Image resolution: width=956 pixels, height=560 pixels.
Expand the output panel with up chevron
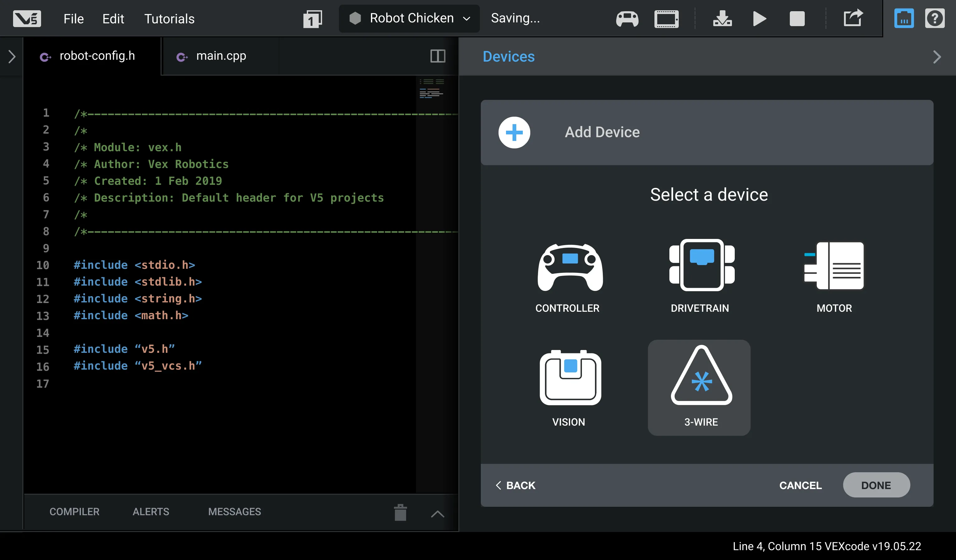(438, 514)
